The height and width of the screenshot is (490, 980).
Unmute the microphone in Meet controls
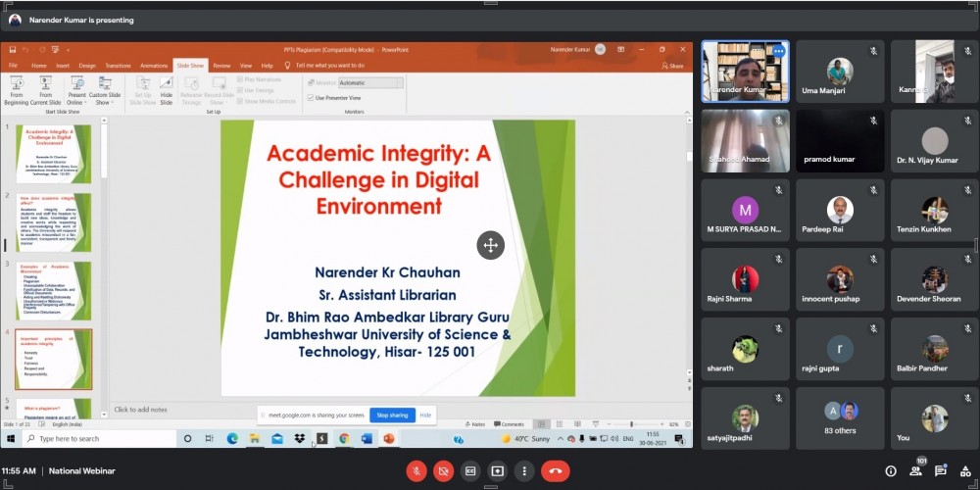tap(416, 470)
